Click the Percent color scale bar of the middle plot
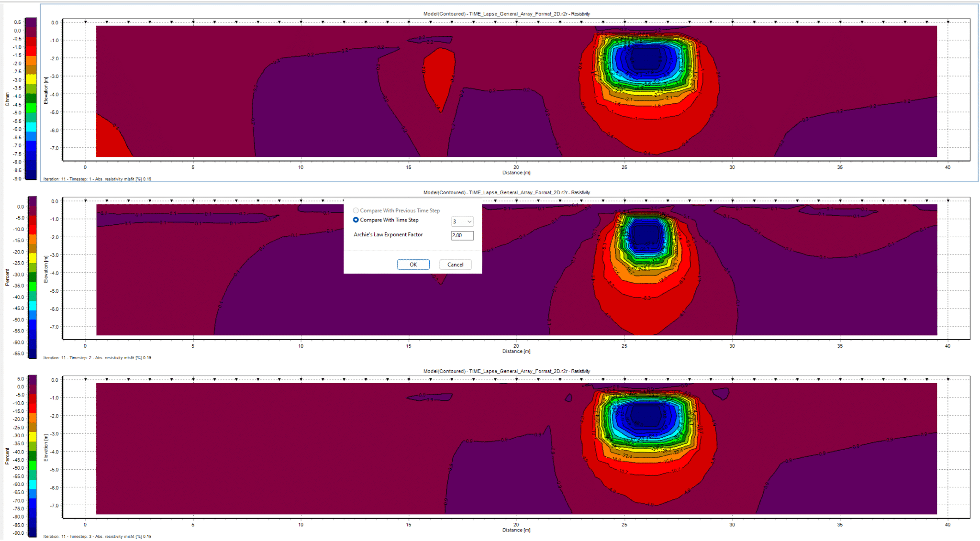Viewport: 980px width, 541px height. (x=32, y=277)
